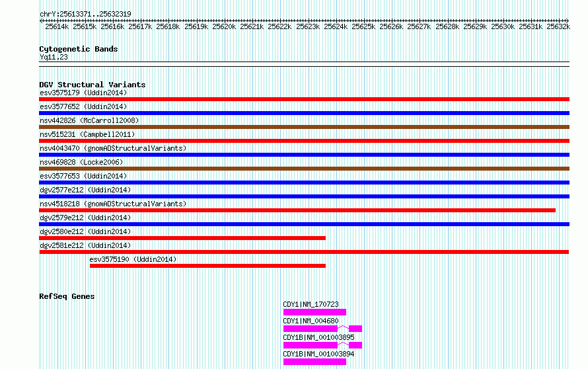Click the 25614k ruler position
588x369 pixels.
click(x=57, y=26)
